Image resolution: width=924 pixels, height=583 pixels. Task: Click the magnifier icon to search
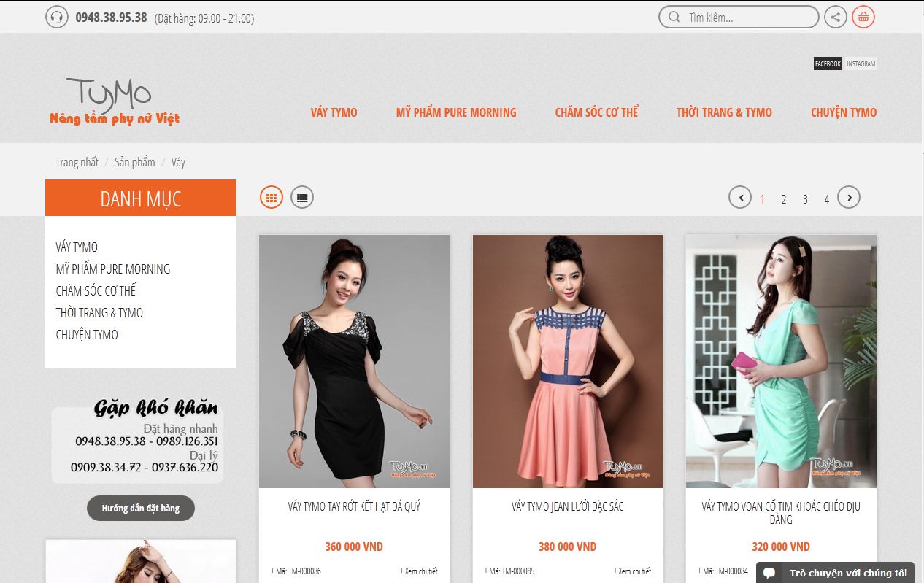click(x=674, y=16)
